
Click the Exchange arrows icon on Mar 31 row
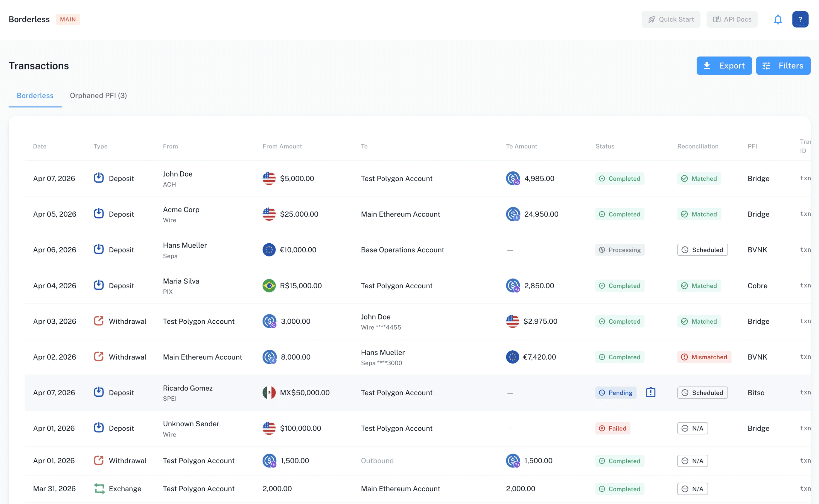click(x=99, y=488)
